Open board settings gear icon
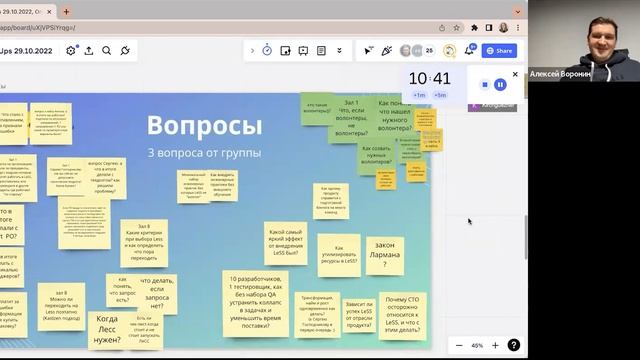The height and width of the screenshot is (360, 640). pos(71,51)
